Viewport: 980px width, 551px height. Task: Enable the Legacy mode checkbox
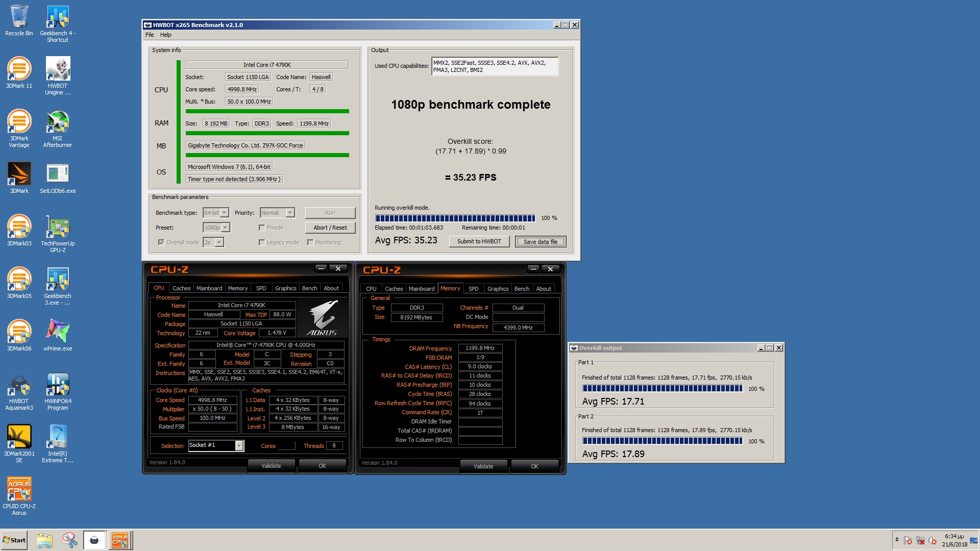(x=262, y=242)
